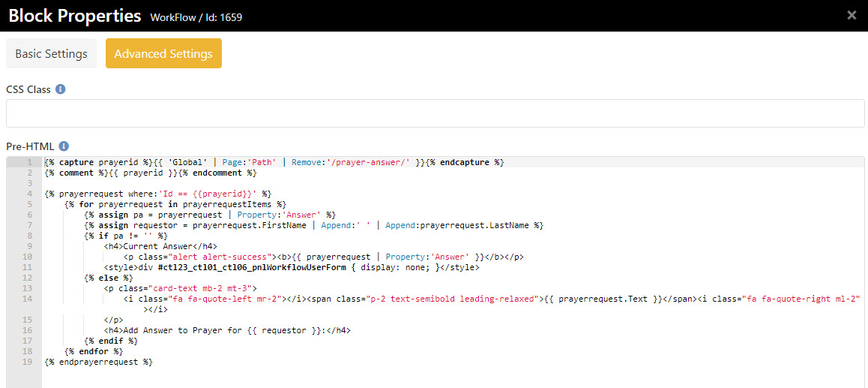Focus the CSS Class input field
This screenshot has width=868, height=388.
point(435,113)
